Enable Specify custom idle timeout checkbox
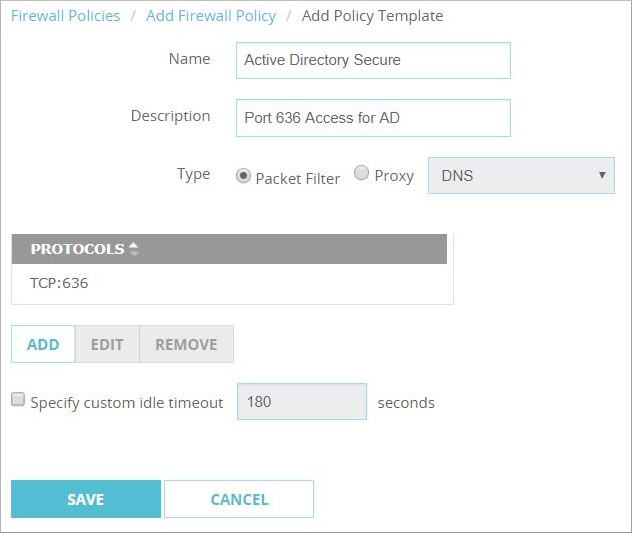This screenshot has height=533, width=632. (x=18, y=401)
